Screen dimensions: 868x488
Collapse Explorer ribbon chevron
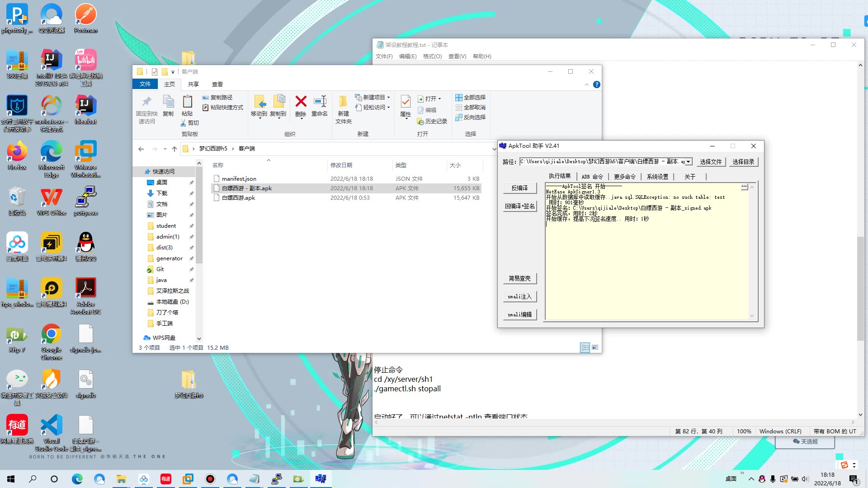click(x=587, y=84)
